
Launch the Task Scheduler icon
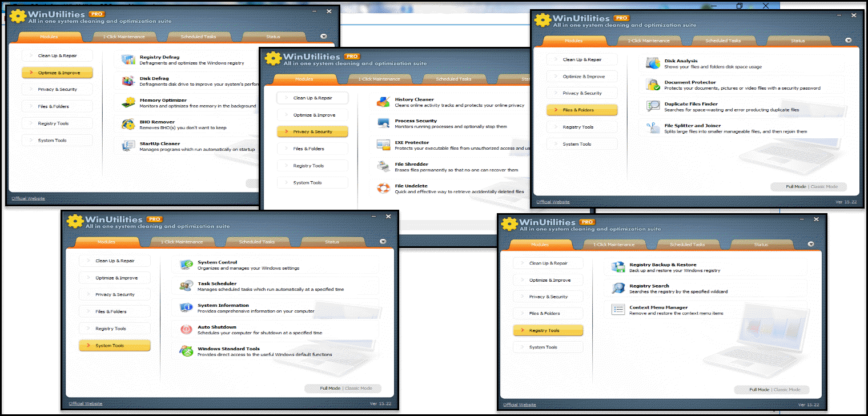(186, 286)
